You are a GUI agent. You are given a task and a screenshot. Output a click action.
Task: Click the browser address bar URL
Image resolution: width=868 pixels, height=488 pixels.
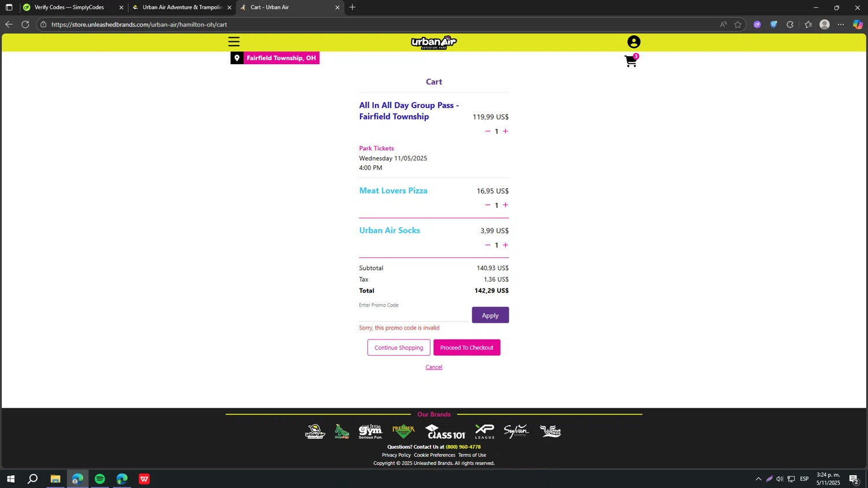pos(139,24)
